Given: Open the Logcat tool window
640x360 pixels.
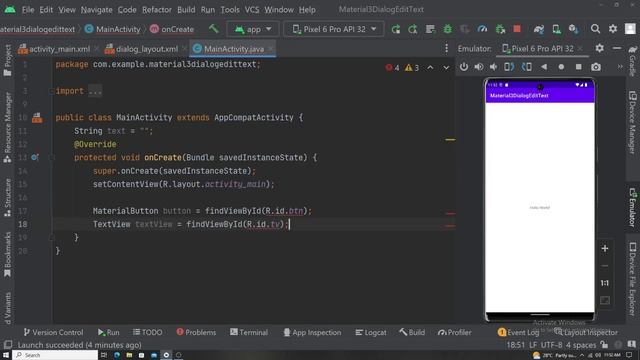Looking at the screenshot, I should pyautogui.click(x=371, y=332).
